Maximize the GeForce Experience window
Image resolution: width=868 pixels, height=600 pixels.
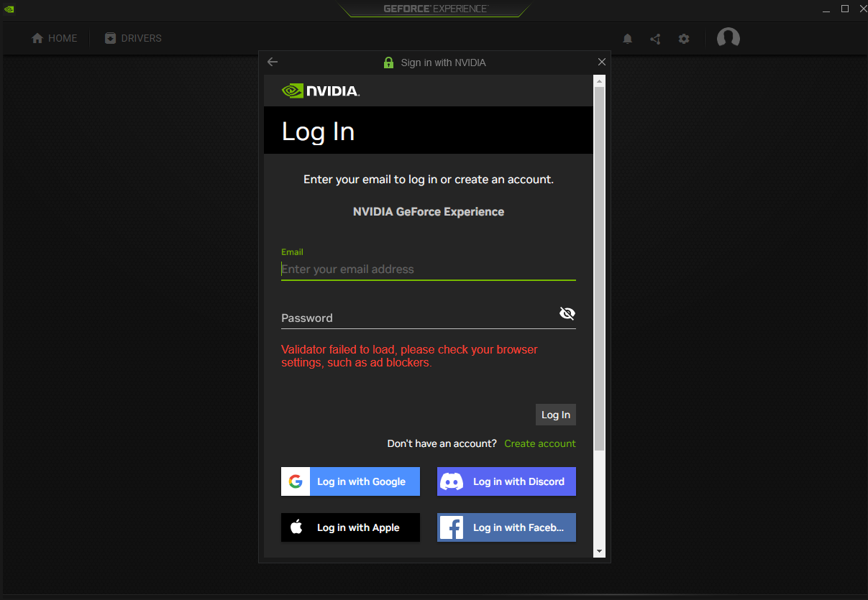pos(845,9)
